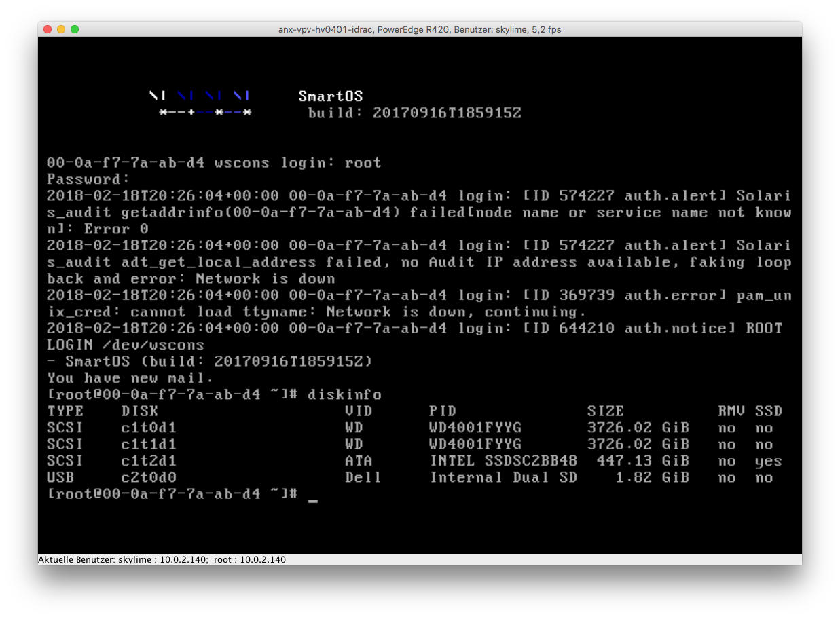Click the yellow minimize window button

pyautogui.click(x=61, y=29)
